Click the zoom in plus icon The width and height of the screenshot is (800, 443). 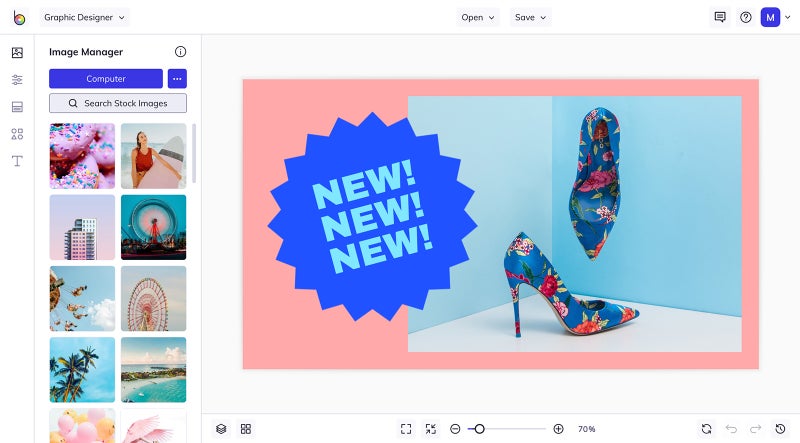coord(559,429)
